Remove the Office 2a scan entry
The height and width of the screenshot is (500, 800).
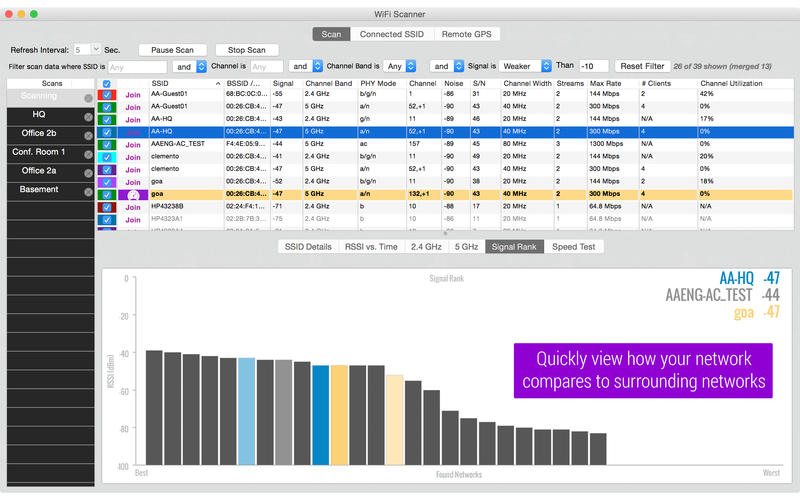[x=88, y=172]
